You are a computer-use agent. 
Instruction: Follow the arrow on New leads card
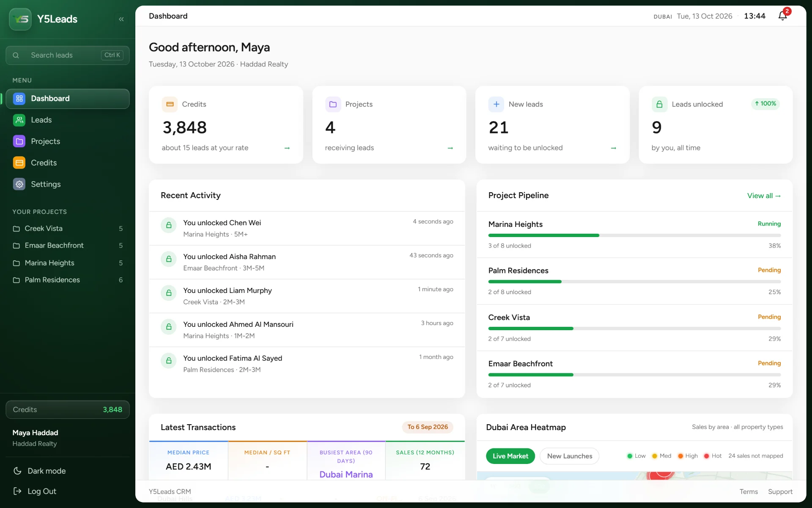click(614, 148)
